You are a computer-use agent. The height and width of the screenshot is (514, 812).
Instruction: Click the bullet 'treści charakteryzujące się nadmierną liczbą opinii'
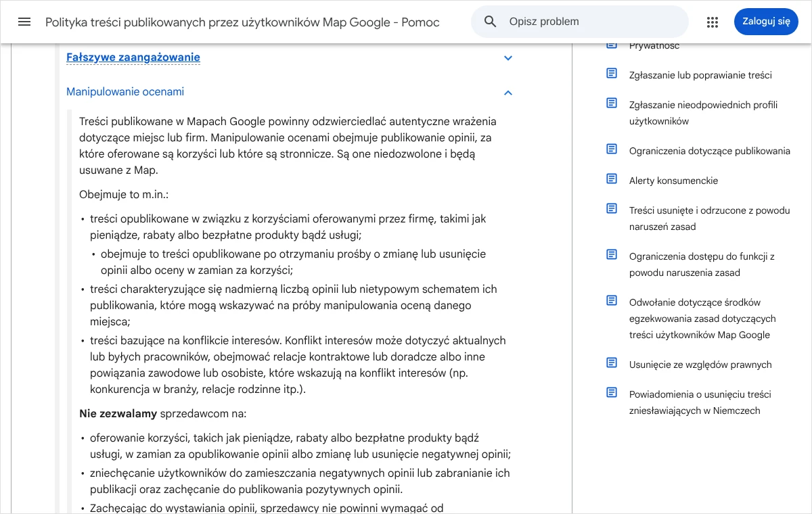pos(294,306)
